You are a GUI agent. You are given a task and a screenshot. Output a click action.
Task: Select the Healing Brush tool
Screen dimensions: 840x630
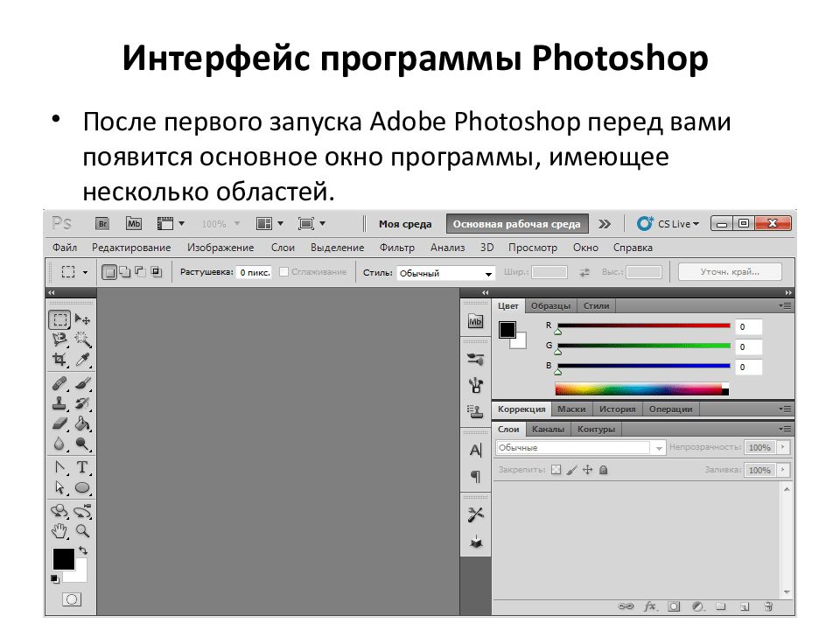(x=59, y=383)
